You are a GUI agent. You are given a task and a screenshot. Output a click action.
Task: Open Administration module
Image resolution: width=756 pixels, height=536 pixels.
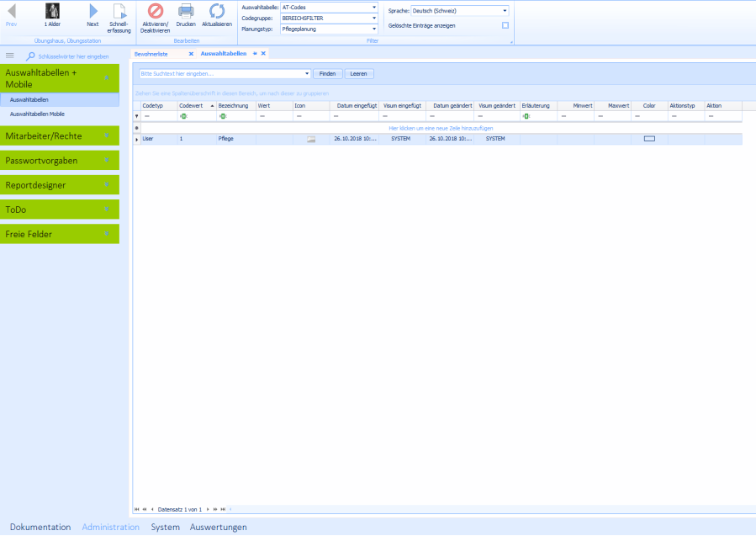pos(111,528)
